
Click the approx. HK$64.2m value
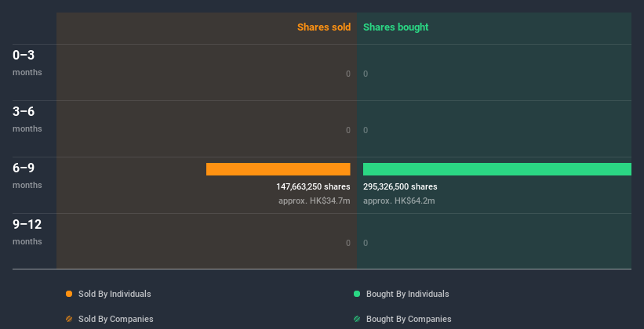[x=398, y=201]
